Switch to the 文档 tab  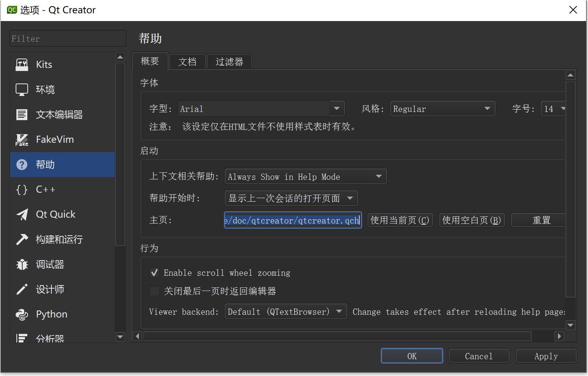coord(187,61)
